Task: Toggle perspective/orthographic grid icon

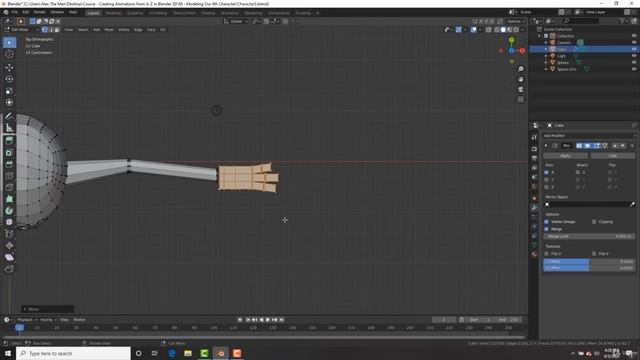Action: [x=521, y=100]
